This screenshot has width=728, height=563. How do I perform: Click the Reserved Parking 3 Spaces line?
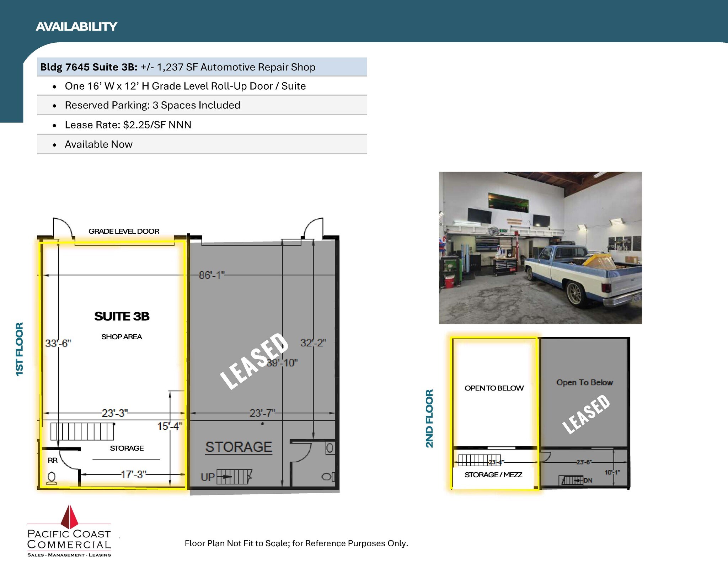pos(152,105)
